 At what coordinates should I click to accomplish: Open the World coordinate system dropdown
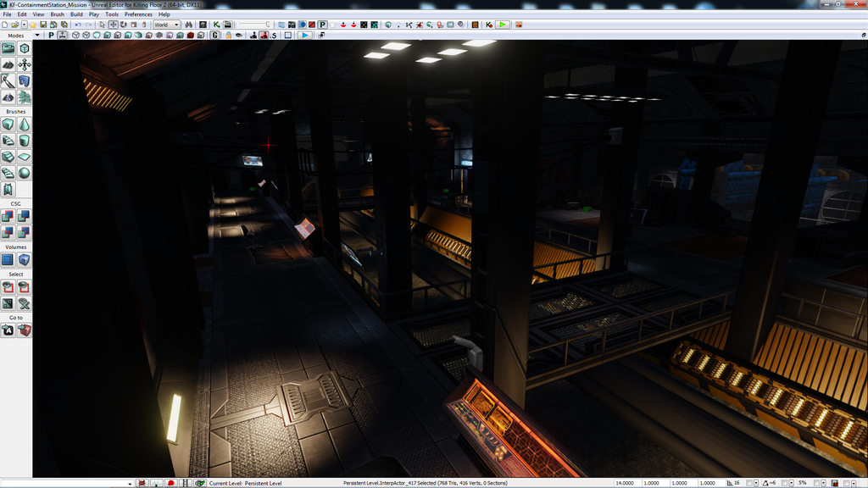167,25
